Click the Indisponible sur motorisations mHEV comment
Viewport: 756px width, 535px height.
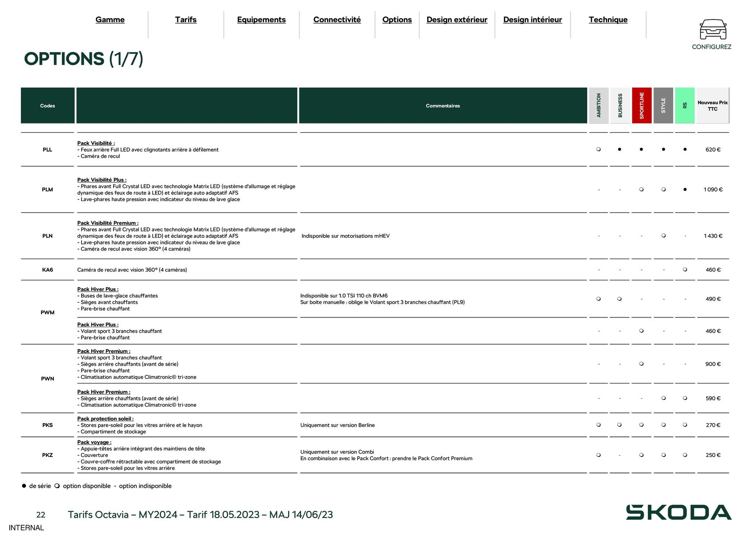(346, 236)
